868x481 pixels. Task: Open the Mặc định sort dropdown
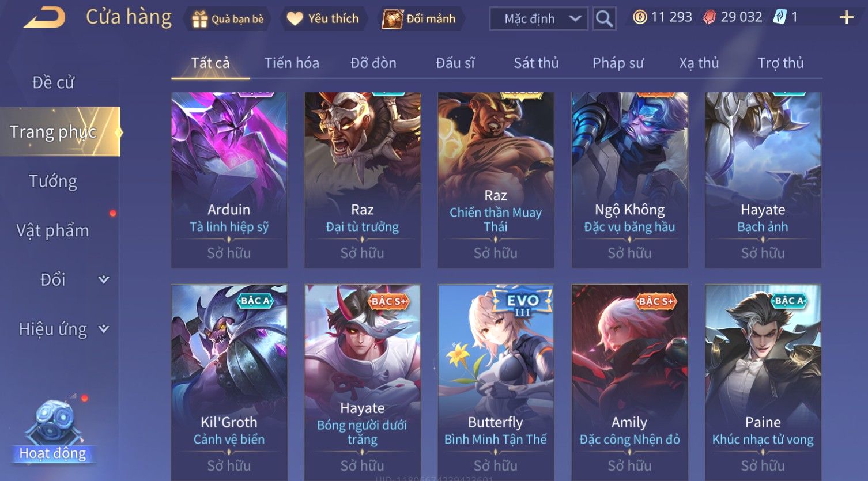coord(538,18)
